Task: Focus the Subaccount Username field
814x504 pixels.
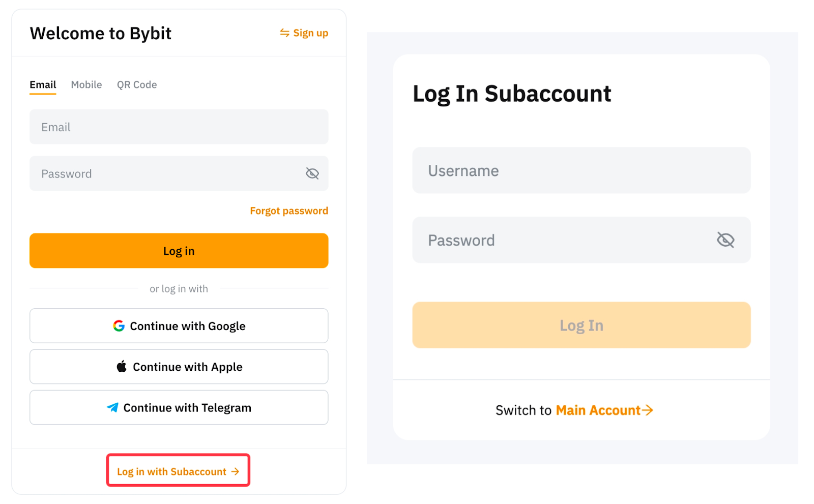Action: 581,171
